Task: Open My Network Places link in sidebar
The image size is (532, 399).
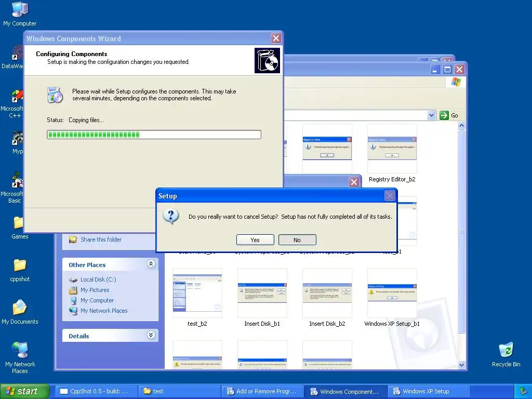Action: click(x=104, y=311)
